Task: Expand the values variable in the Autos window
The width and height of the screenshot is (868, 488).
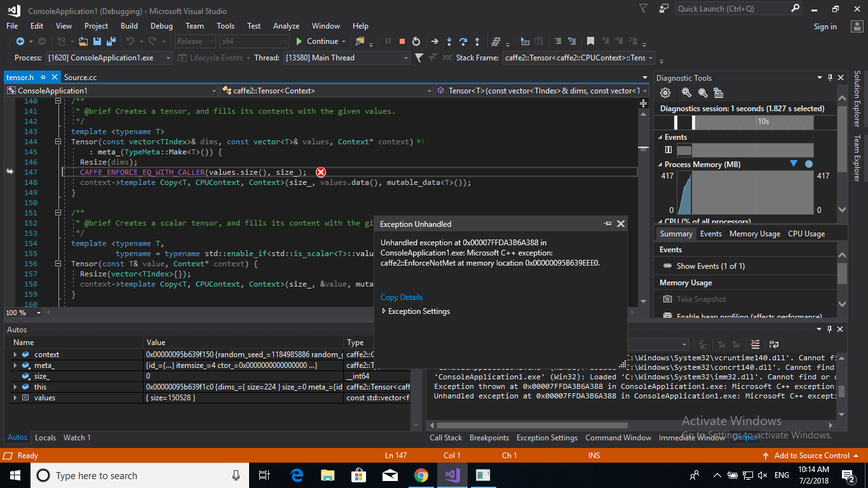Action: tap(14, 397)
